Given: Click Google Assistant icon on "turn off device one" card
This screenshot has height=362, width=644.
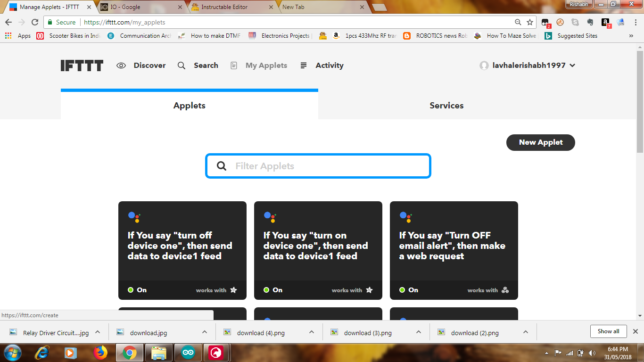Looking at the screenshot, I should [x=134, y=217].
